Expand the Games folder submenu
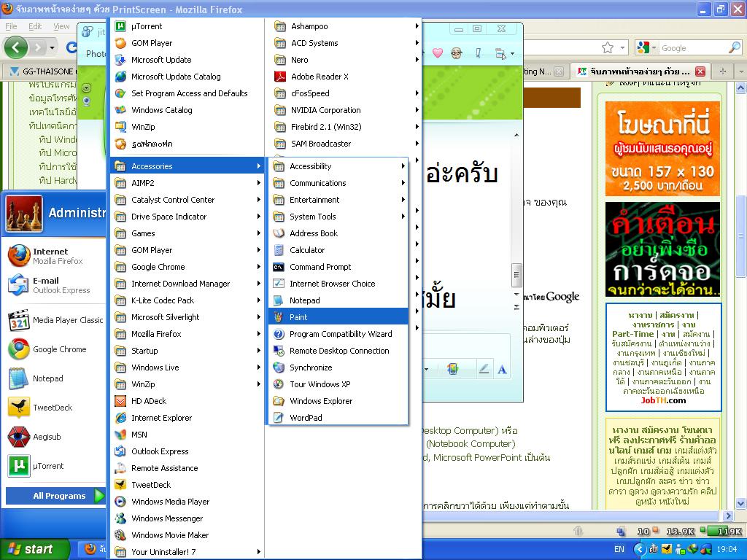The width and height of the screenshot is (747, 560). (187, 233)
